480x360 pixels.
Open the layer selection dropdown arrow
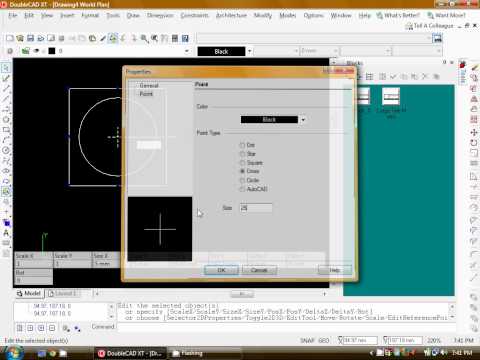(187, 51)
